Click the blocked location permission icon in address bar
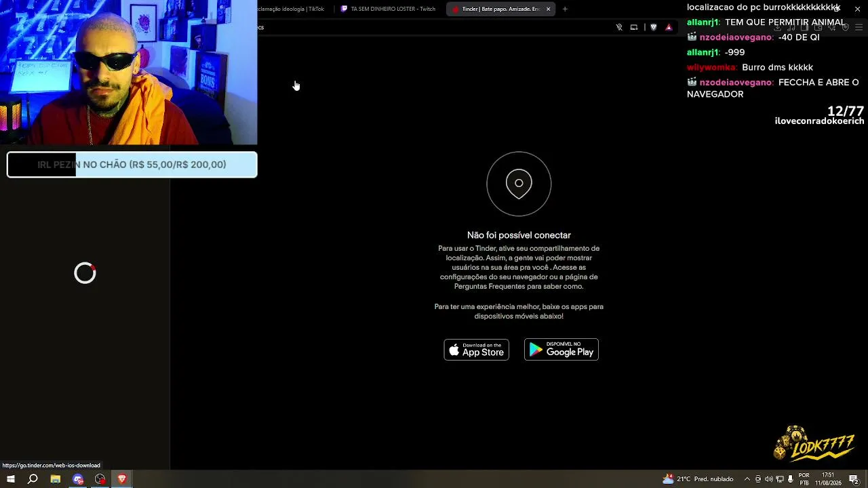868x488 pixels. click(619, 27)
